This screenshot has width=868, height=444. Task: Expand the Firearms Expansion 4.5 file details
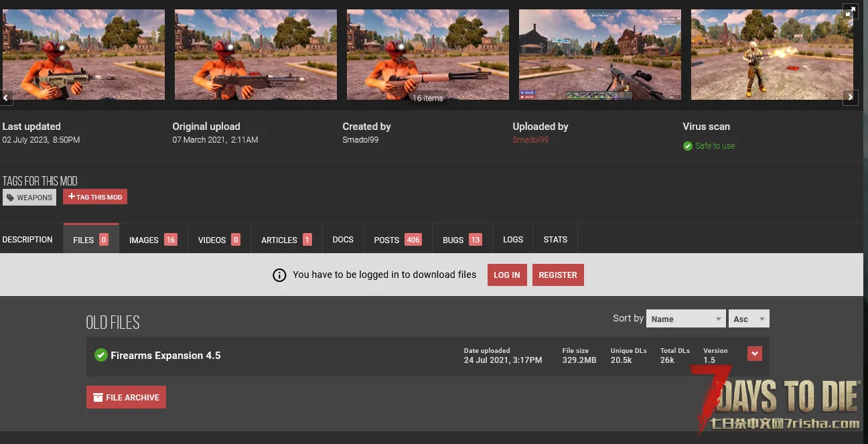tap(754, 354)
